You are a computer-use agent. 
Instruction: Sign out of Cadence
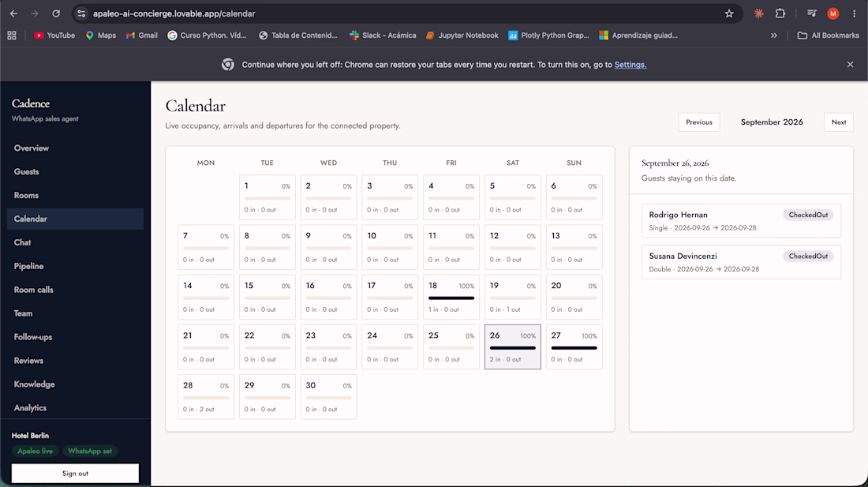coord(75,474)
